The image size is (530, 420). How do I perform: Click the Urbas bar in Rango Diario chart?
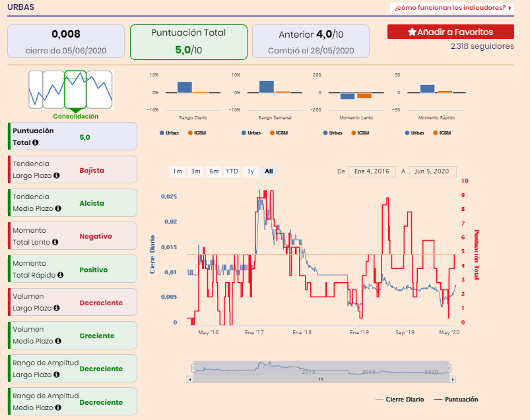(x=185, y=87)
